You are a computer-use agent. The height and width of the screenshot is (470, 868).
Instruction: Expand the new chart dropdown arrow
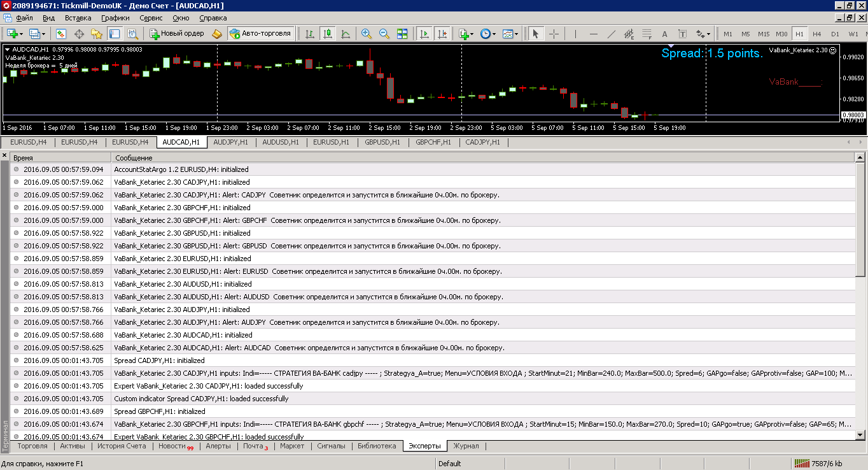21,34
